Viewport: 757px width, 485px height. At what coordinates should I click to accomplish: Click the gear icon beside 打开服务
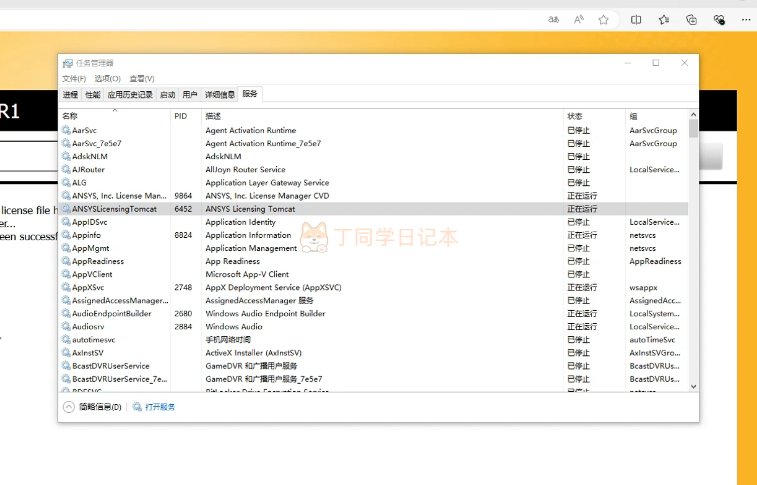coord(137,407)
